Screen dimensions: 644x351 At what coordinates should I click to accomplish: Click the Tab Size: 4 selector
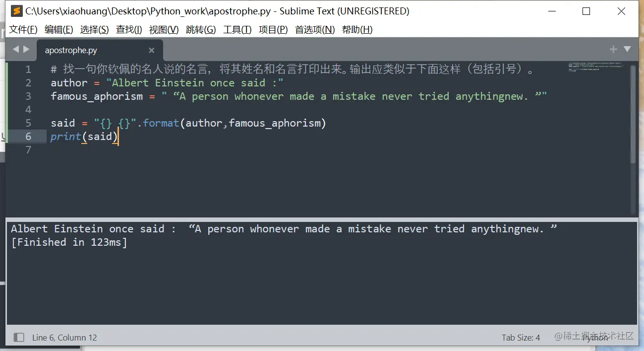pos(521,338)
